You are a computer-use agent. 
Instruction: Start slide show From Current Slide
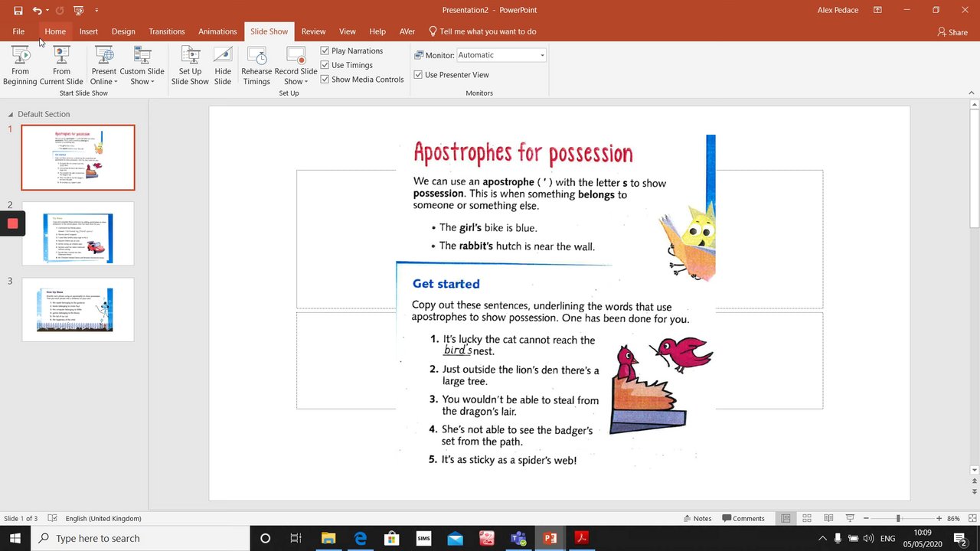pos(61,65)
